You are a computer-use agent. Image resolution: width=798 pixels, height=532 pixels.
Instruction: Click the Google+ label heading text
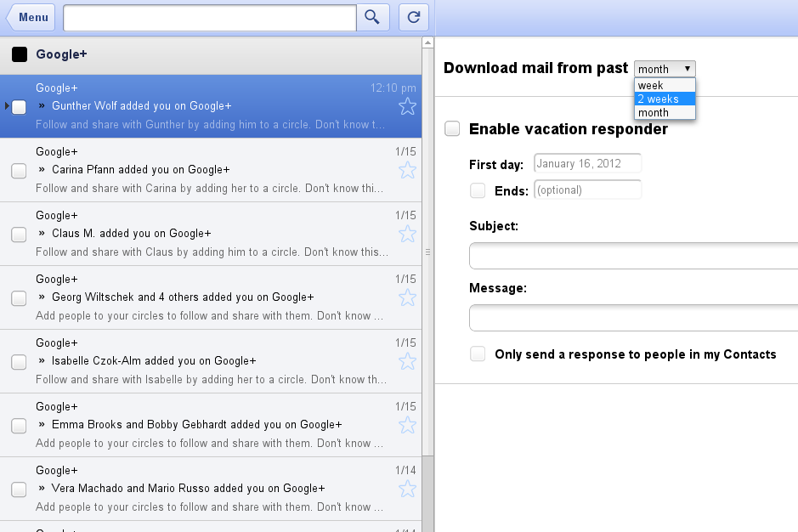pos(61,54)
